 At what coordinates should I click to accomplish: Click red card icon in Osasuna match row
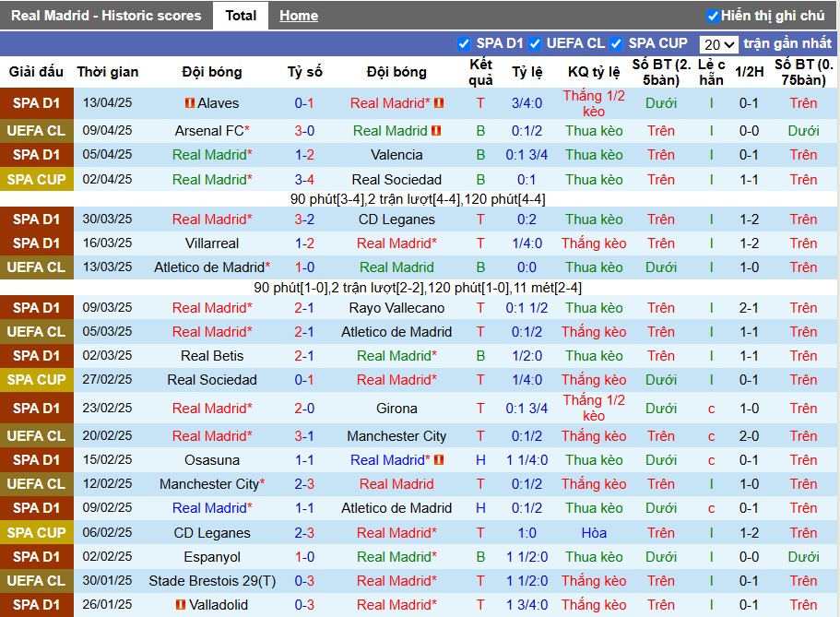pos(439,460)
